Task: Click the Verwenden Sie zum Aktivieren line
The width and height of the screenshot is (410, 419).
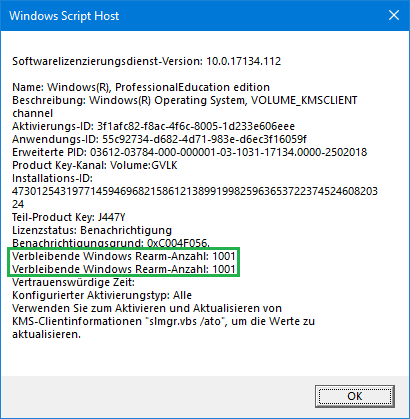Action: 147,308
